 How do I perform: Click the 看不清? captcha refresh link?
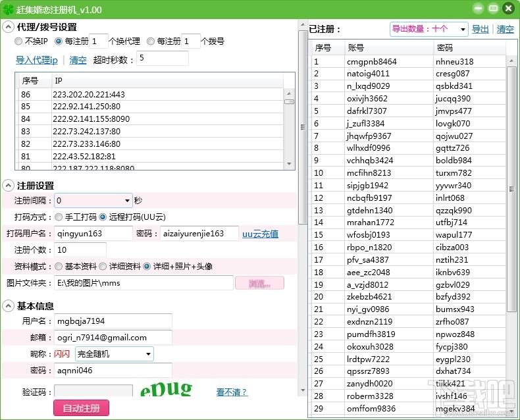click(232, 392)
